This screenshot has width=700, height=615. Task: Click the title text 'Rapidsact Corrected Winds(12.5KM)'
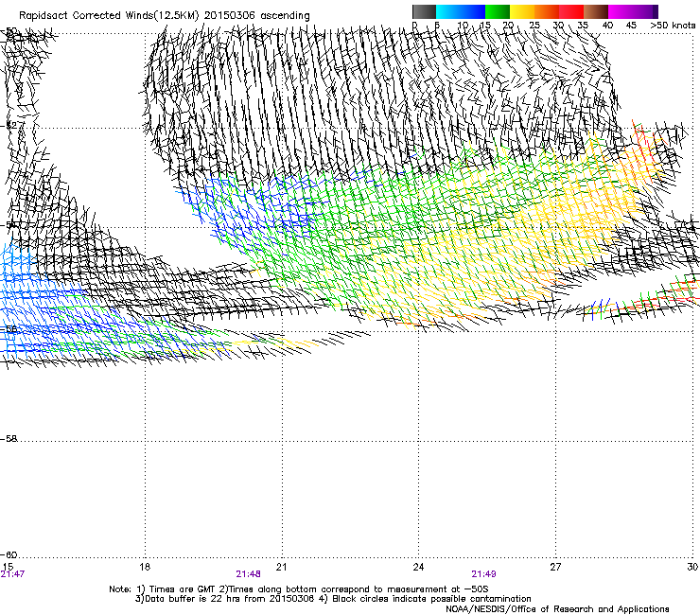109,16
